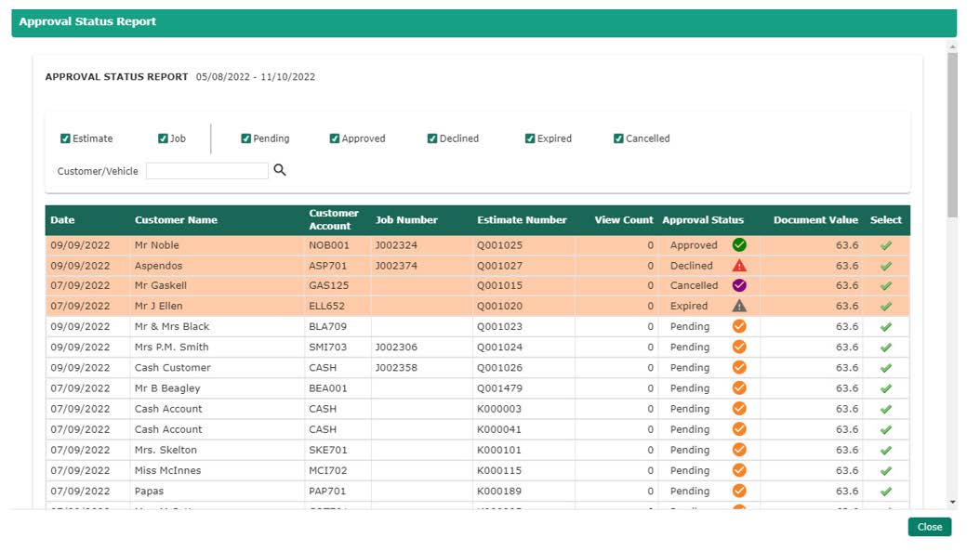980x551 pixels.
Task: Disable the Pending status filter
Action: (x=246, y=138)
